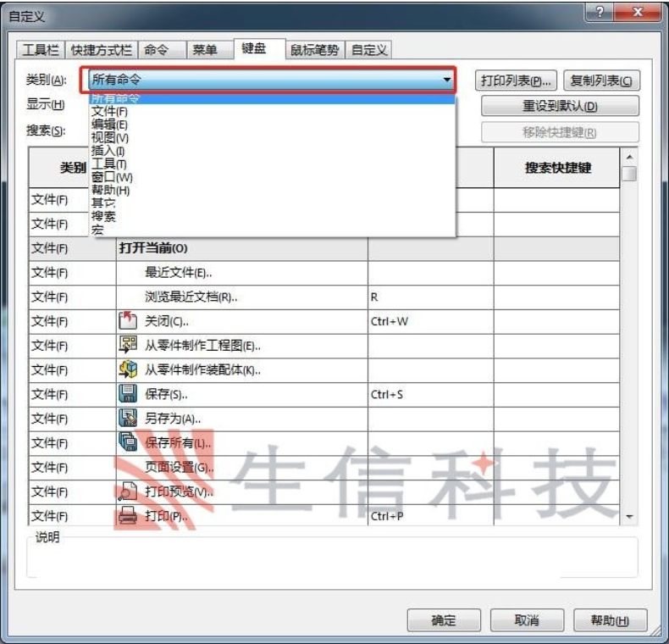Click the 打印列表(P)... button
The width and height of the screenshot is (669, 644).
click(x=516, y=80)
